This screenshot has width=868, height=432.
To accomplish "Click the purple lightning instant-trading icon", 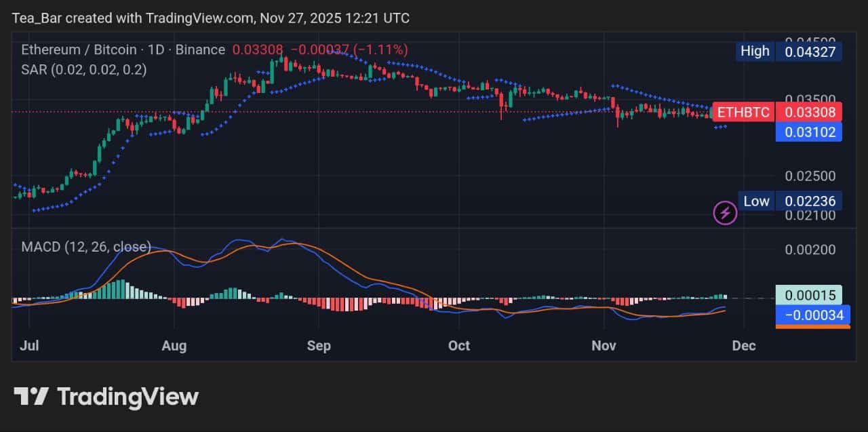I will 725,213.
